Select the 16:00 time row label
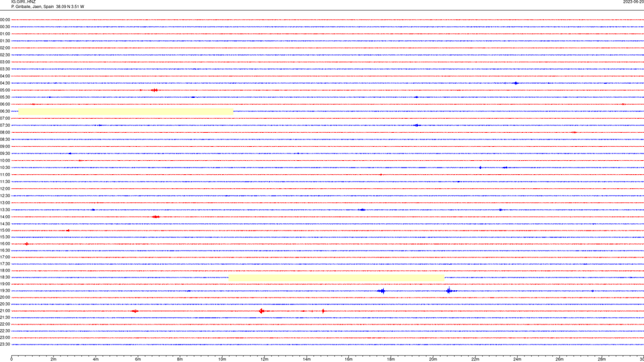 (5, 244)
